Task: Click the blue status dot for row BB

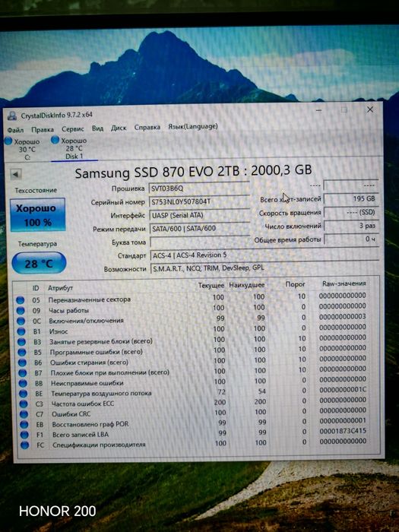Action: pos(23,383)
